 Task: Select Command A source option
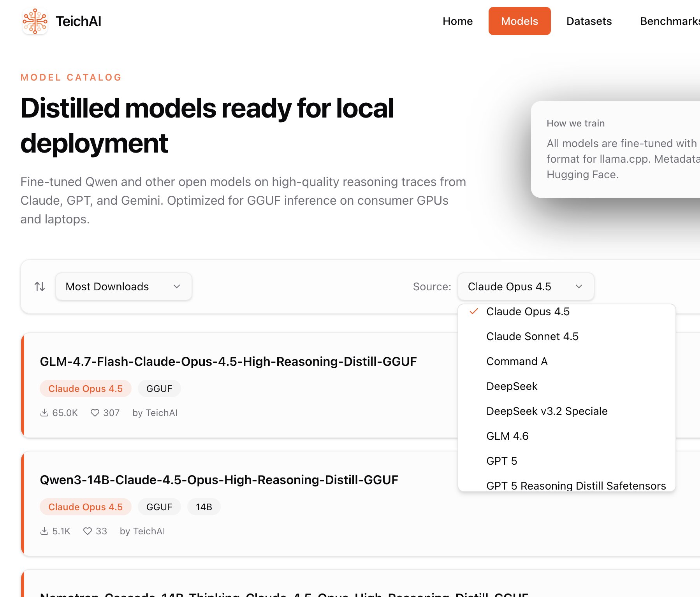click(517, 362)
